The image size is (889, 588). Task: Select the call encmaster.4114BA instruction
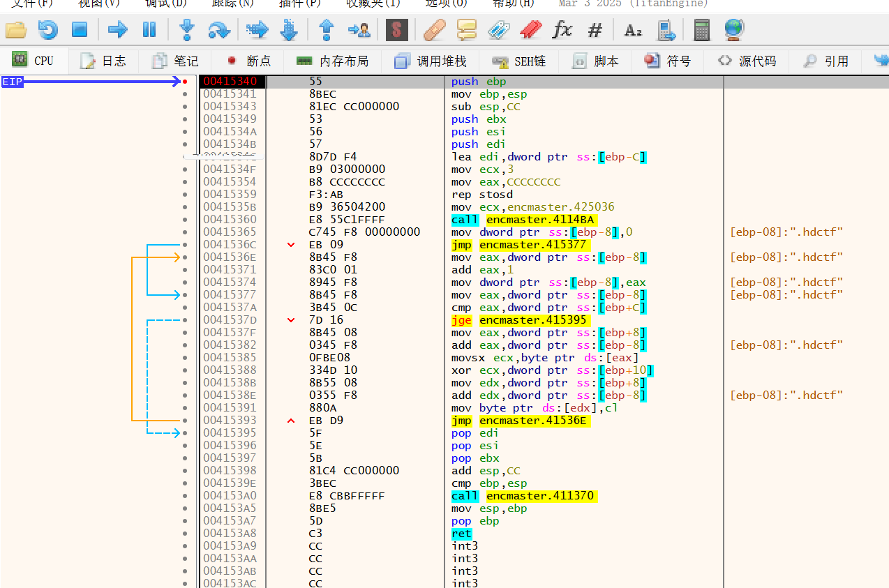pyautogui.click(x=525, y=220)
